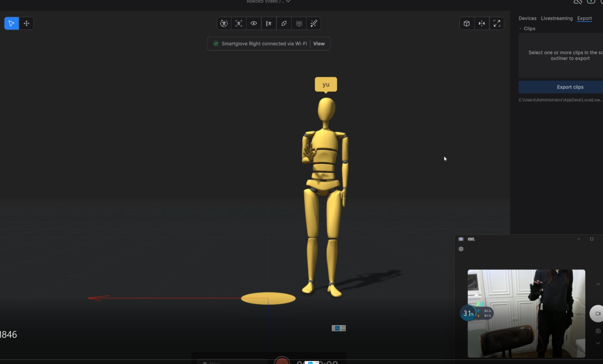Click the green check icon in notification
Screen dimensions: 603x364
click(216, 44)
